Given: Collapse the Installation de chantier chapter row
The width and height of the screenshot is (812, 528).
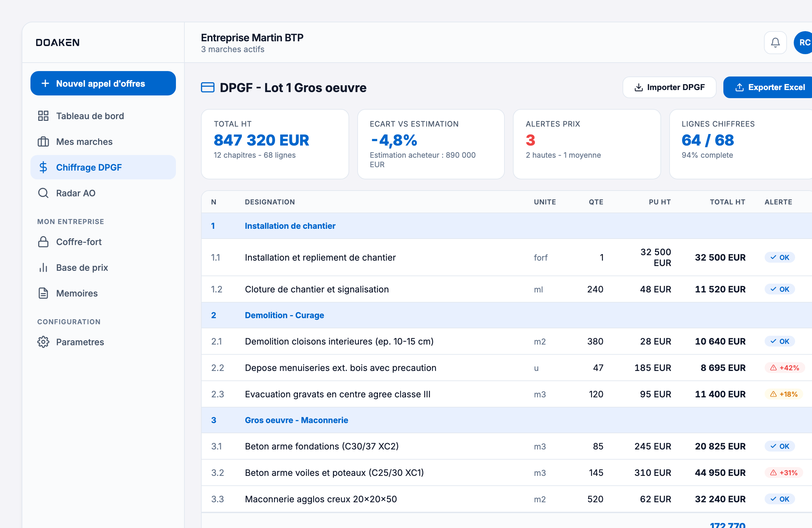Looking at the screenshot, I should coord(290,226).
